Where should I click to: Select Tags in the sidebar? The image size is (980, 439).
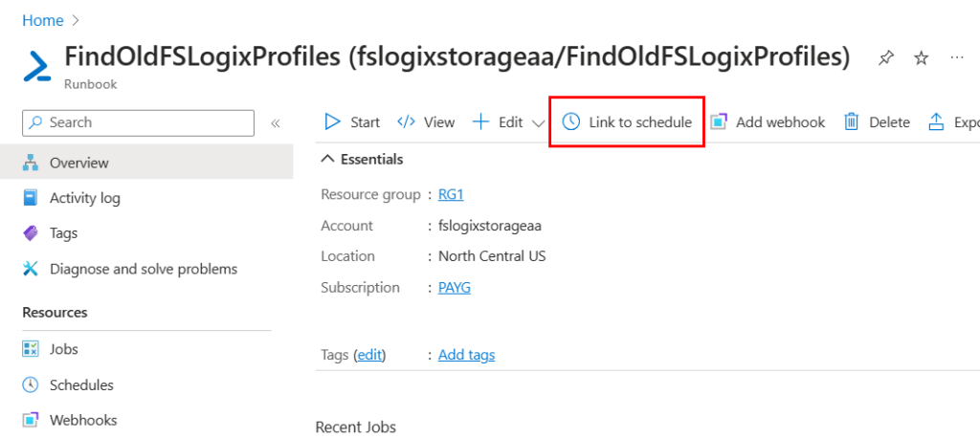(63, 233)
